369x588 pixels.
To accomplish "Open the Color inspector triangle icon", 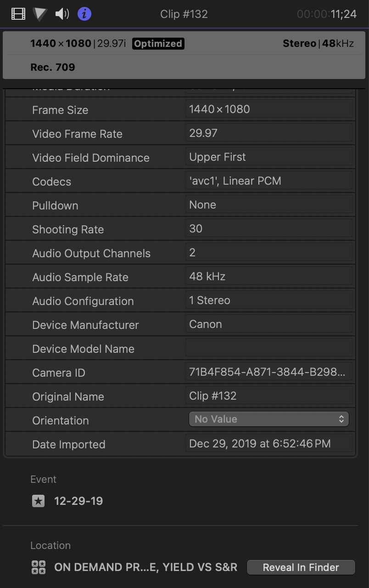I will pyautogui.click(x=40, y=14).
